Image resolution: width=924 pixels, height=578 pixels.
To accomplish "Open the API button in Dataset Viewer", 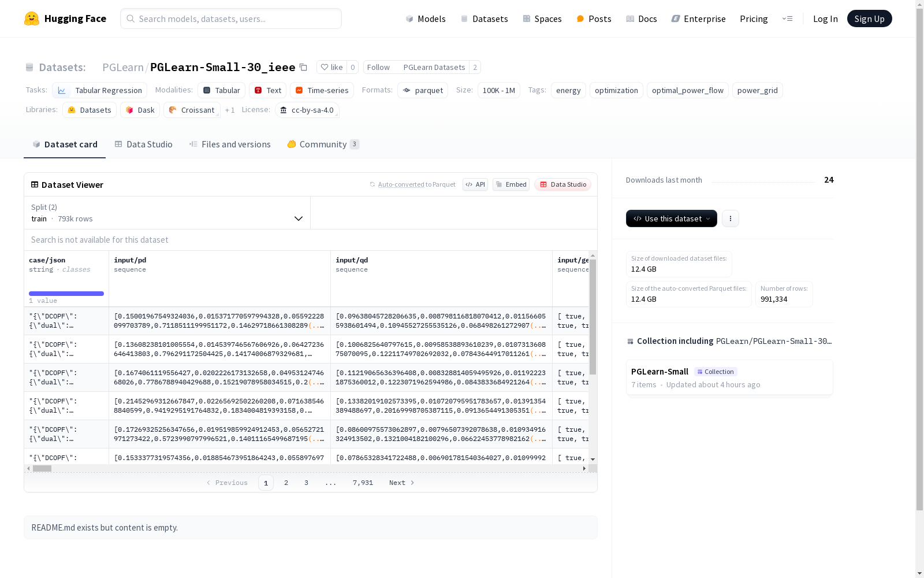I will click(x=475, y=184).
